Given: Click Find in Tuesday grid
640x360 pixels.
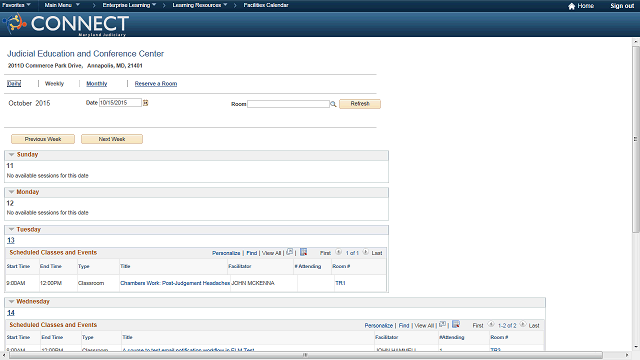Looking at the screenshot, I should click(x=252, y=253).
